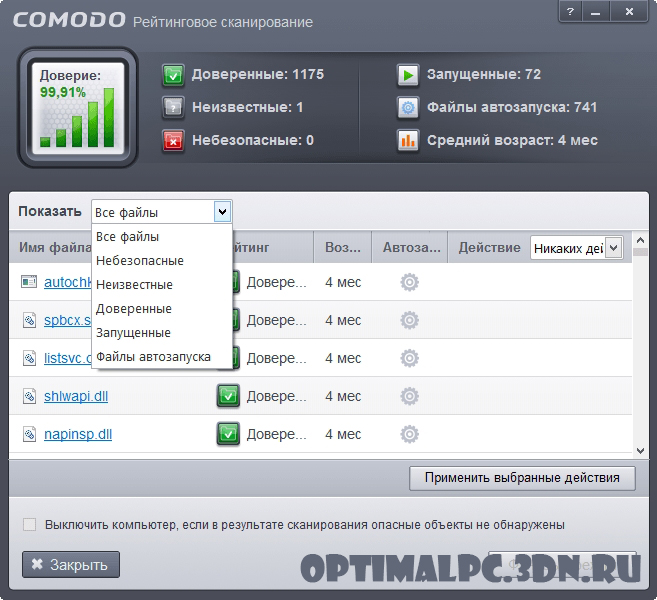The height and width of the screenshot is (600, 657).
Task: Click the file icon beside listsvc
Action: 29,358
